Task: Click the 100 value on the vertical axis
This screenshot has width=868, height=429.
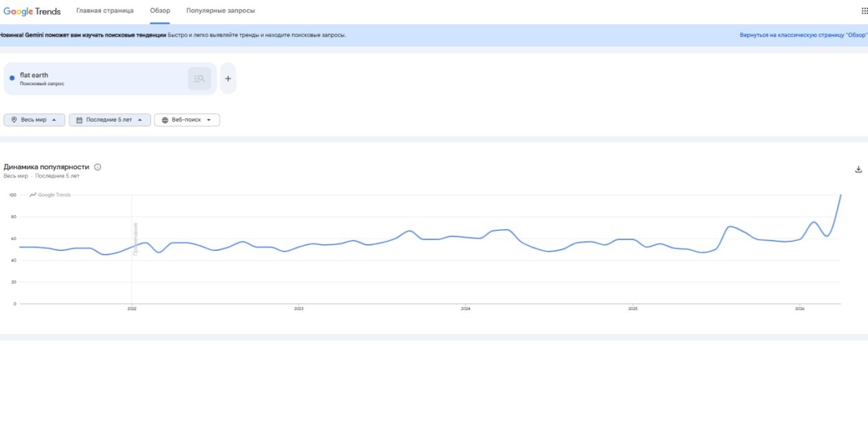Action: (x=12, y=195)
